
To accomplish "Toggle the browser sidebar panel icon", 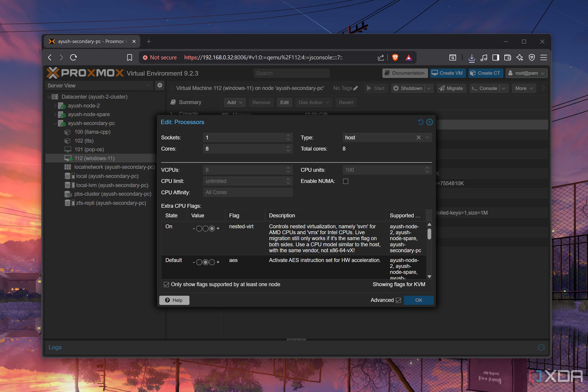I will tap(495, 57).
